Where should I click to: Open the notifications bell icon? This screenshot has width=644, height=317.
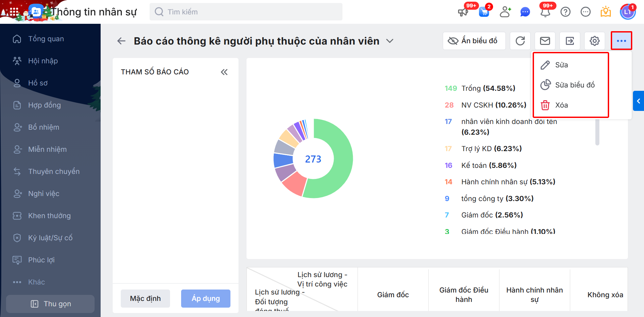545,12
